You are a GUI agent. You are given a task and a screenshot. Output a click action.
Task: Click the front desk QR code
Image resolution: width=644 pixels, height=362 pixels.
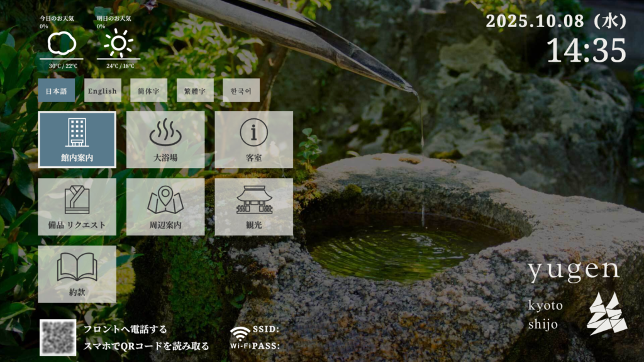58,337
